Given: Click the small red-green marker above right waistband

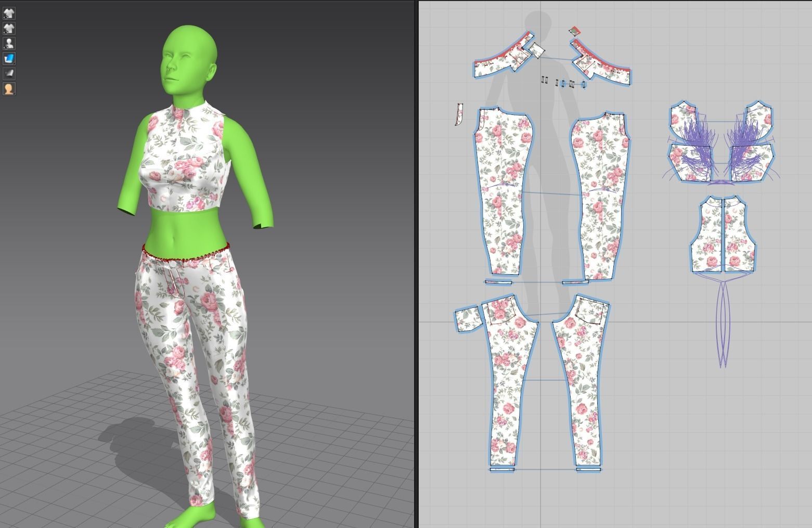Looking at the screenshot, I should coord(574,32).
